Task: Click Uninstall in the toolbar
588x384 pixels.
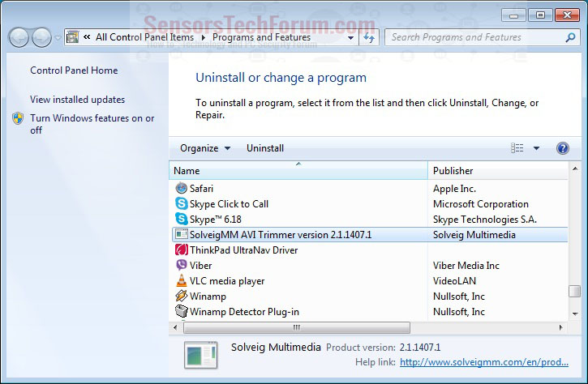Action: (265, 148)
